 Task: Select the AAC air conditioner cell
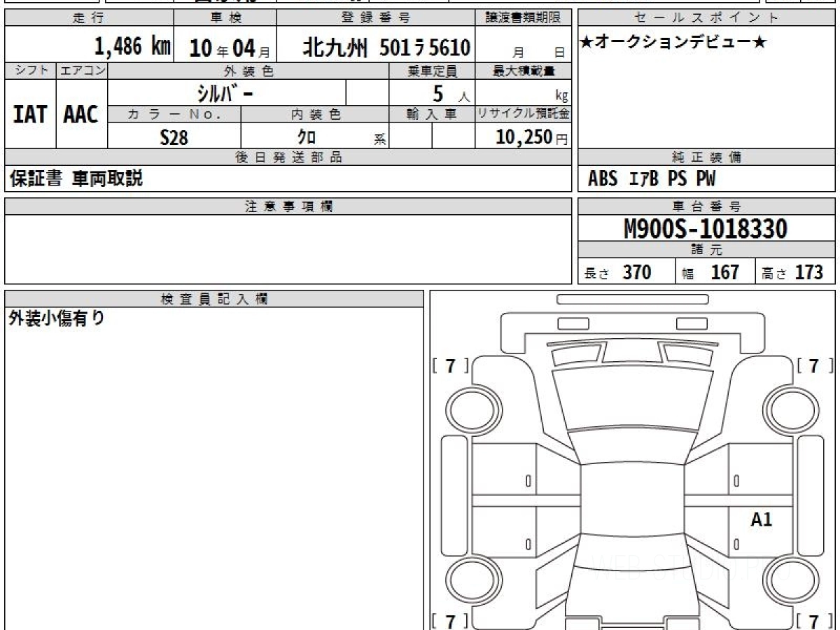pyautogui.click(x=81, y=114)
